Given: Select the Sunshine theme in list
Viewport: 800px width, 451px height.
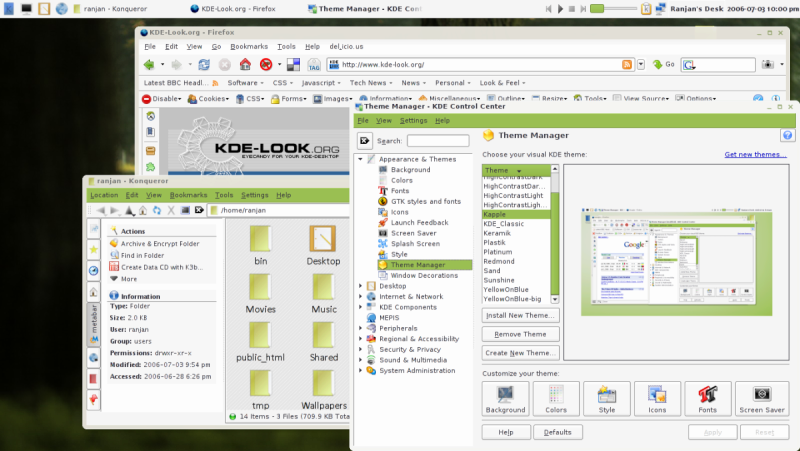Looking at the screenshot, I should [499, 280].
